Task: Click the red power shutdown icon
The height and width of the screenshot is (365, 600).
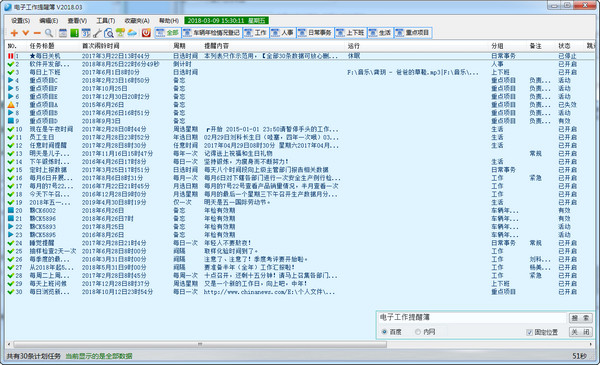Action: coord(146,33)
